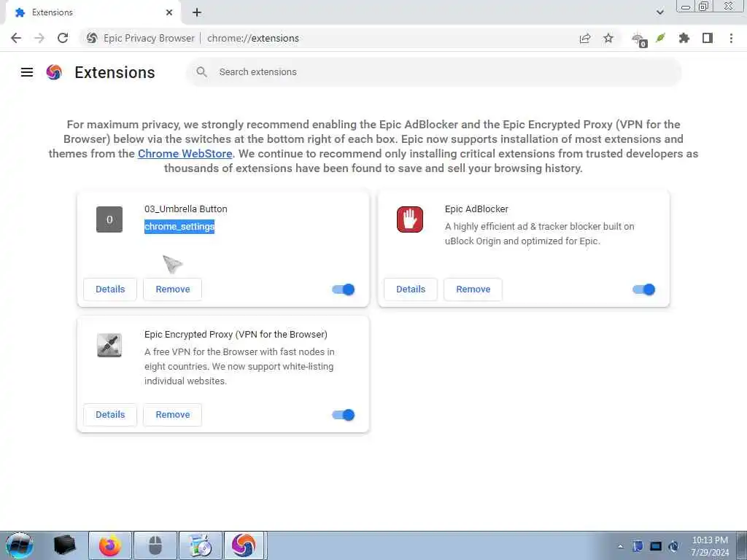Click the Epic AdBlocker title
Image resolution: width=747 pixels, height=560 pixels.
(476, 209)
